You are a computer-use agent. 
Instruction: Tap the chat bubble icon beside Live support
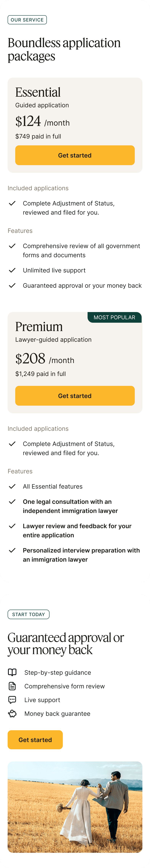click(x=12, y=700)
